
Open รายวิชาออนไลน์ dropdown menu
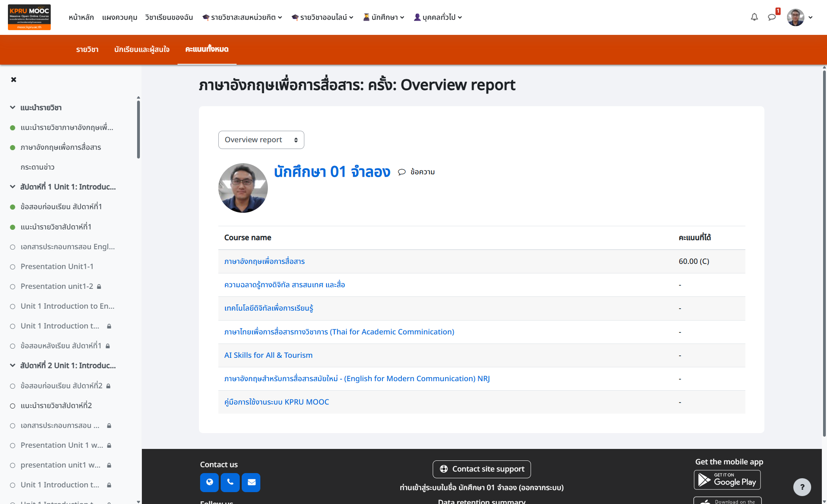322,17
